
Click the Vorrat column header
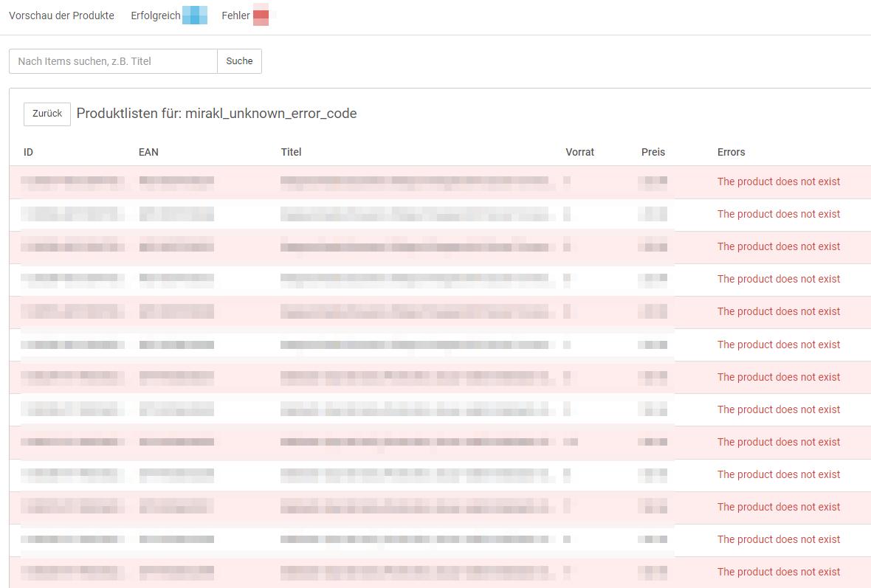[x=579, y=152]
